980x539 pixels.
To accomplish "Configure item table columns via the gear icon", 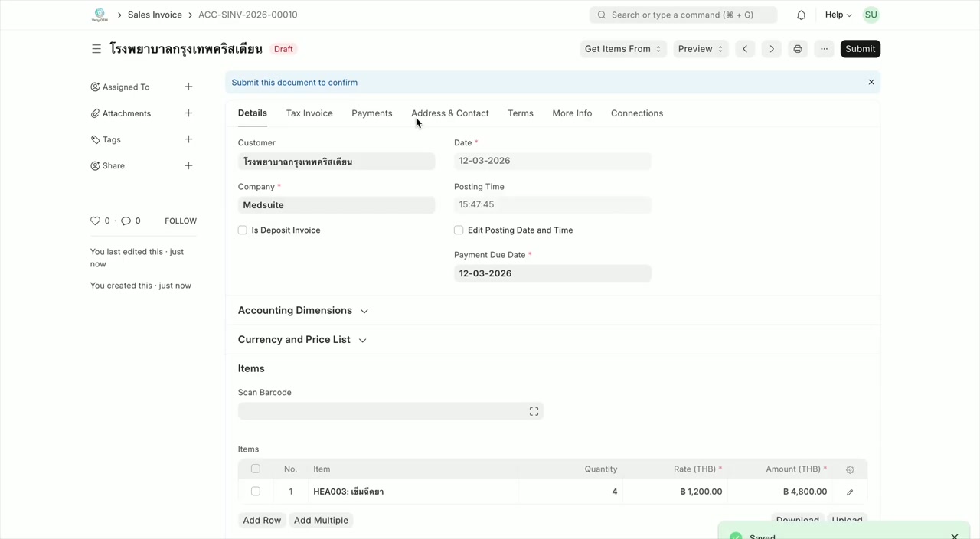I will coord(850,469).
